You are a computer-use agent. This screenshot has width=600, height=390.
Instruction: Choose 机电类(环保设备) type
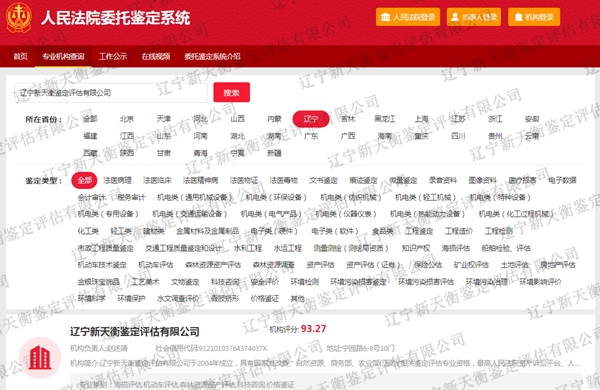(276, 197)
